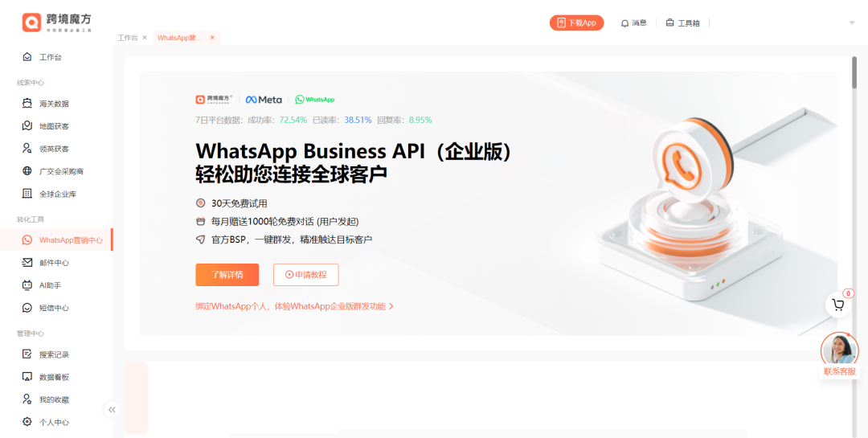Open 地图获客 map icon
Viewport: 868px width, 438px height.
click(27, 125)
